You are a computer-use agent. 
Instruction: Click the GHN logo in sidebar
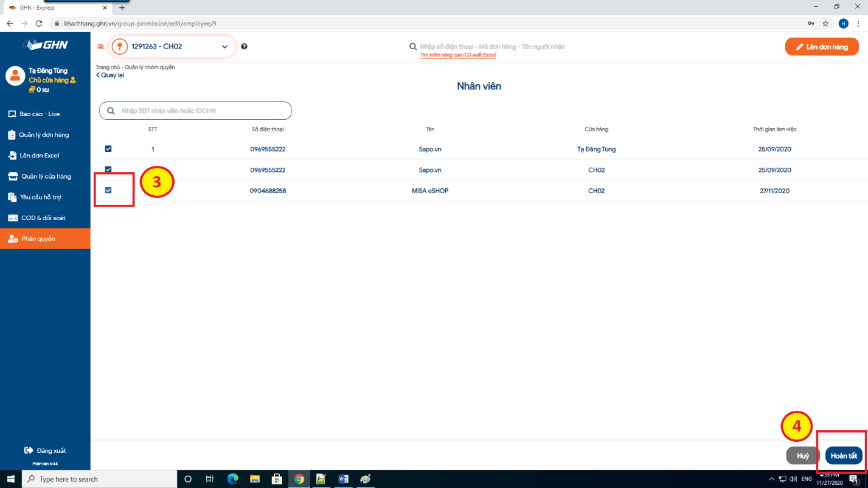pos(45,45)
